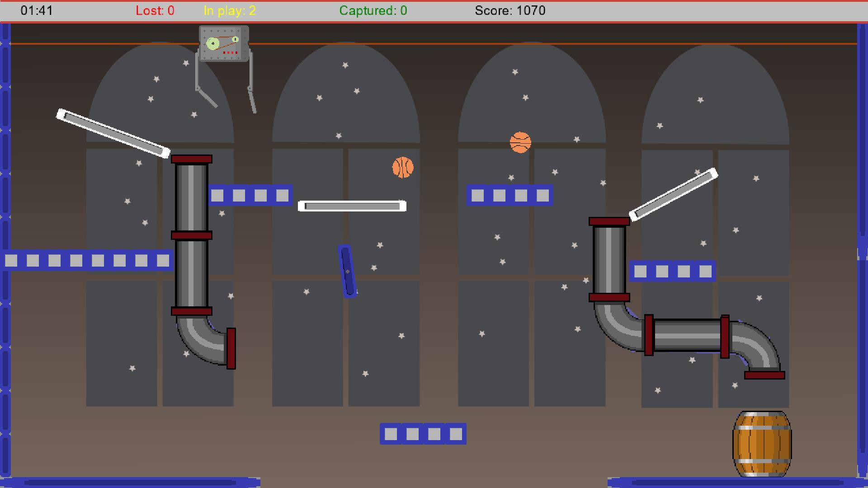Click the Score: 1070 display
Viewport: 868px width, 488px height.
pos(510,10)
